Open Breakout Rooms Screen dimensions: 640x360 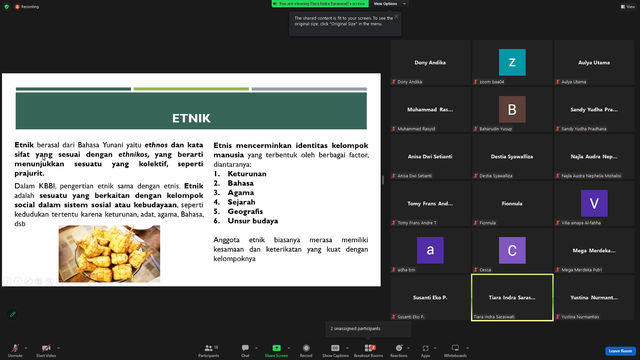point(369,350)
